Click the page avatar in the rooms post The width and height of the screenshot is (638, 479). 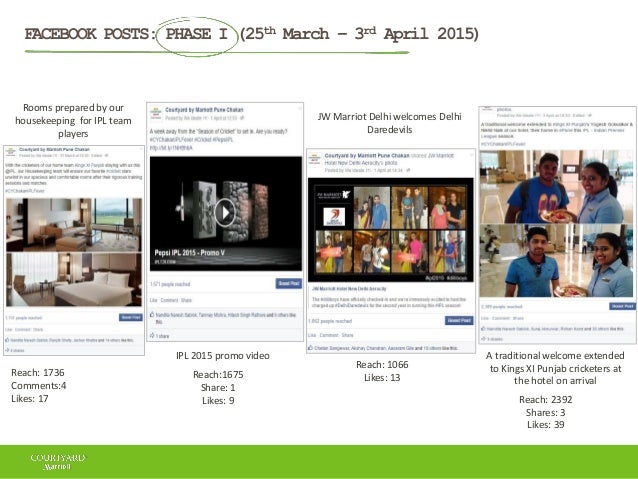click(x=11, y=152)
